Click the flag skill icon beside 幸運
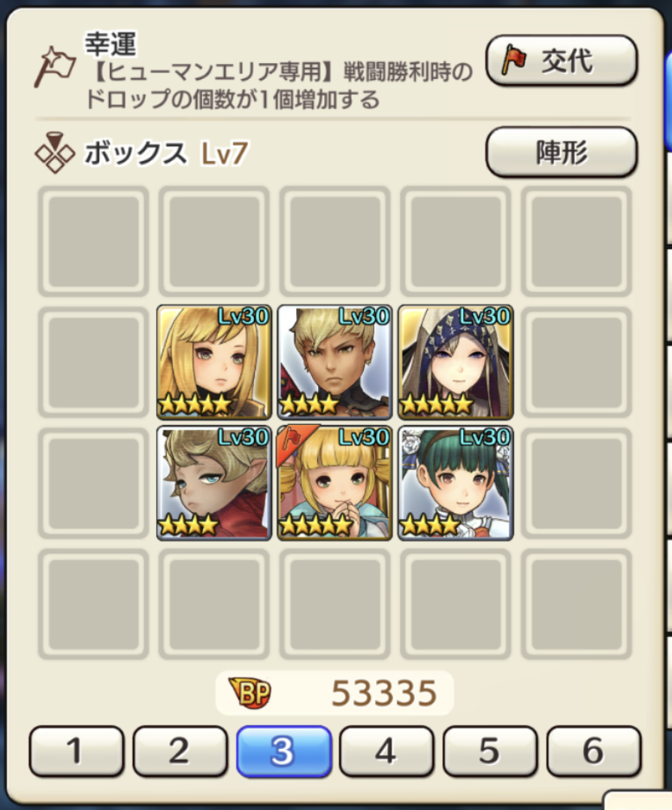 pos(54,67)
